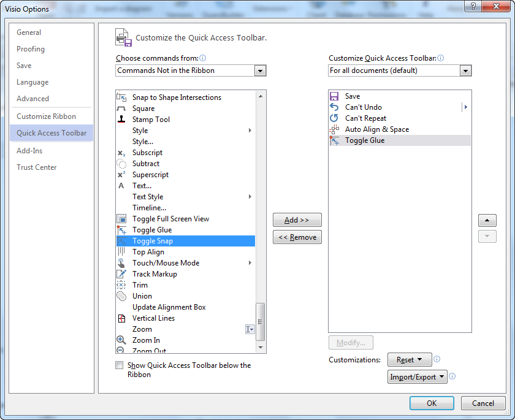Select the Square command icon
The width and height of the screenshot is (515, 420).
121,109
